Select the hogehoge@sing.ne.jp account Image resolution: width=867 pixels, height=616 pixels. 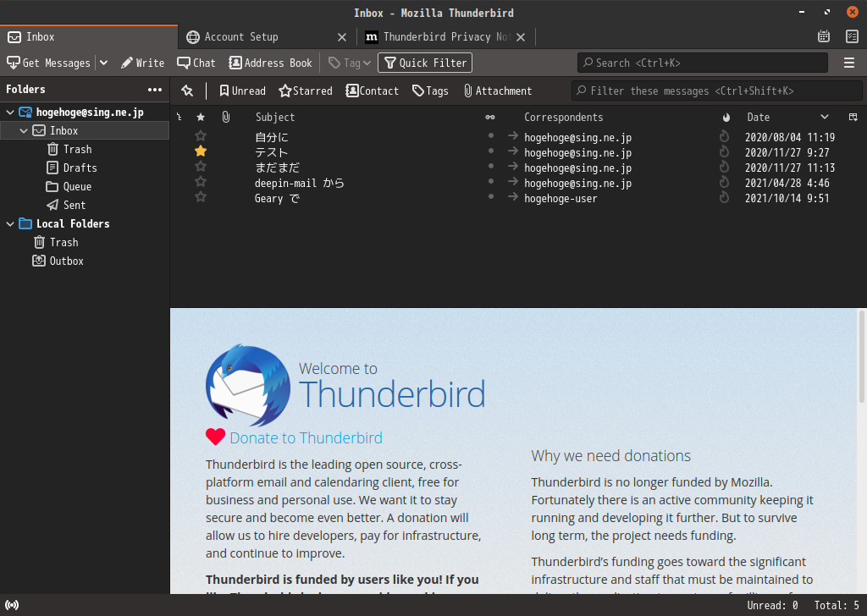coord(90,113)
